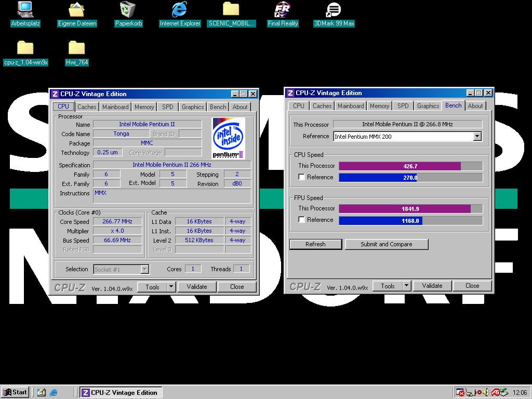
Task: Switch to Mainboard tab in left window
Action: pyautogui.click(x=115, y=107)
